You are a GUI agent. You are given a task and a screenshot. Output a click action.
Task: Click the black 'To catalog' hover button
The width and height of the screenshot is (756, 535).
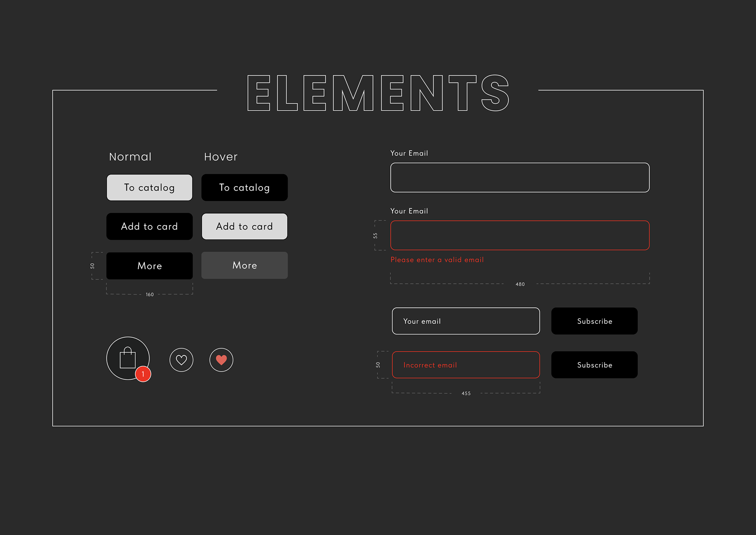[245, 188]
